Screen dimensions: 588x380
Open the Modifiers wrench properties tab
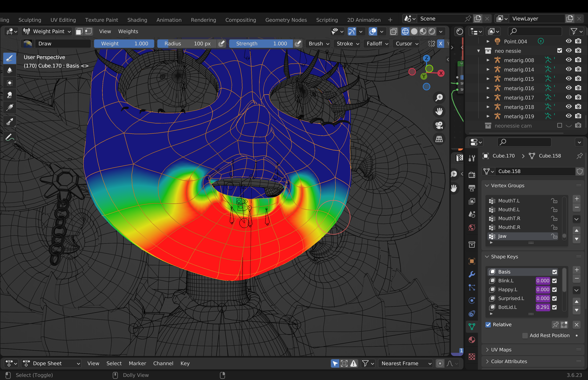coord(472,274)
